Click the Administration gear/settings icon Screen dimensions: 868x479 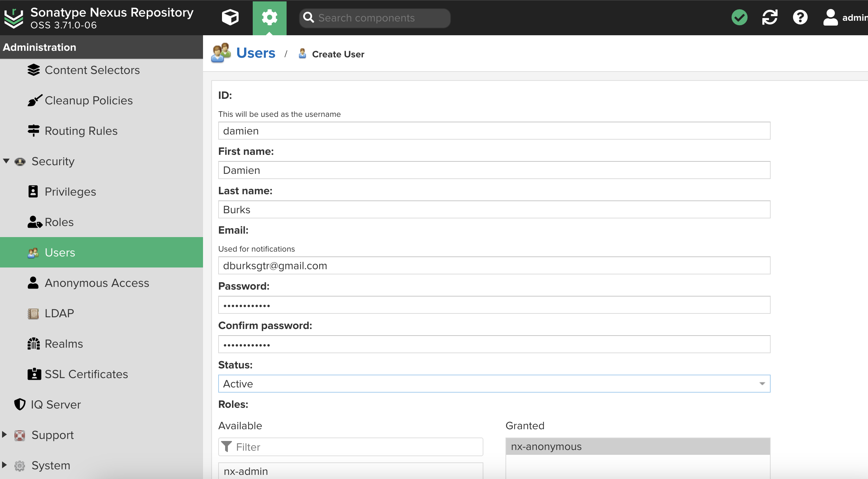[269, 18]
